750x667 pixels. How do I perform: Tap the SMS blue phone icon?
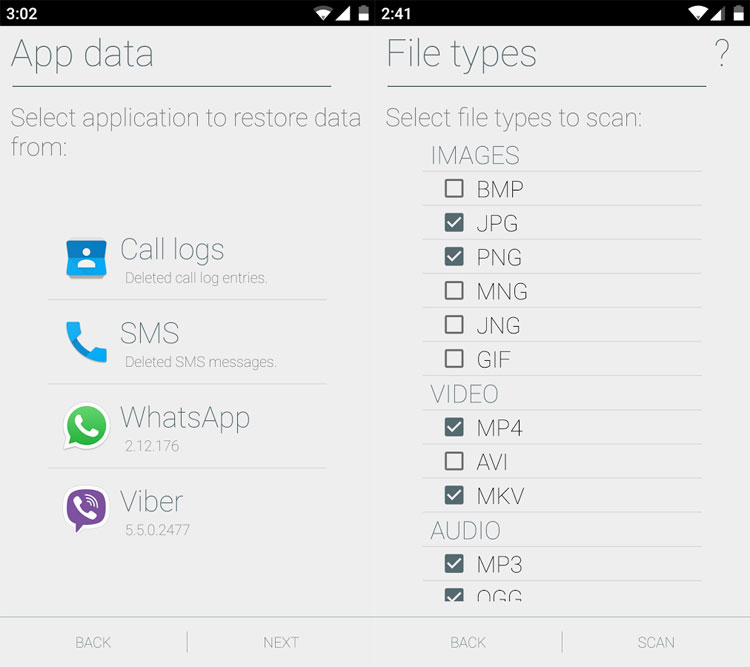(x=86, y=342)
